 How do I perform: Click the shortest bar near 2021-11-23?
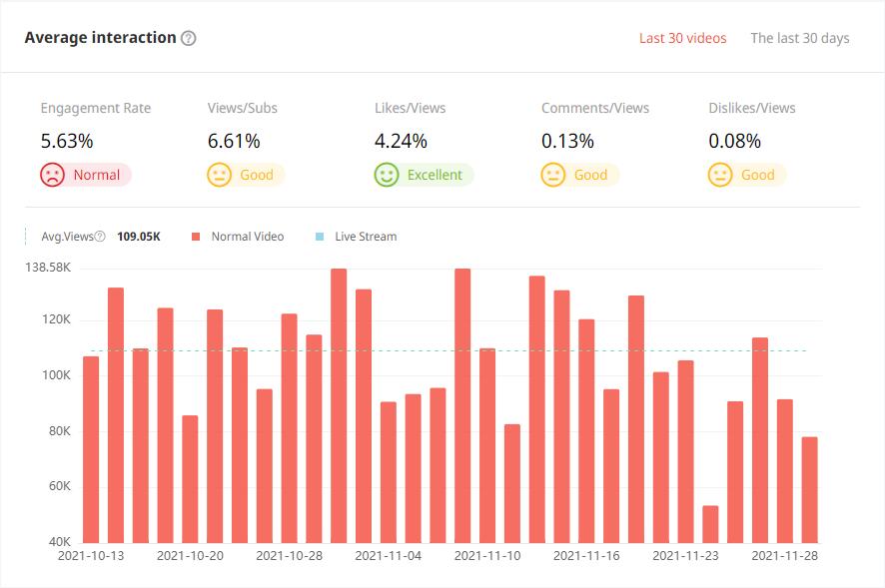[x=710, y=524]
